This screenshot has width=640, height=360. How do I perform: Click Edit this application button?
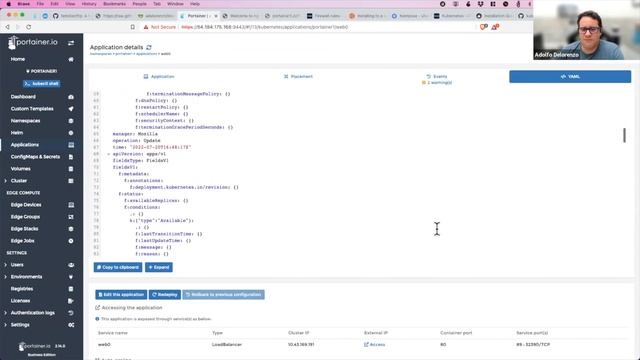pyautogui.click(x=121, y=295)
